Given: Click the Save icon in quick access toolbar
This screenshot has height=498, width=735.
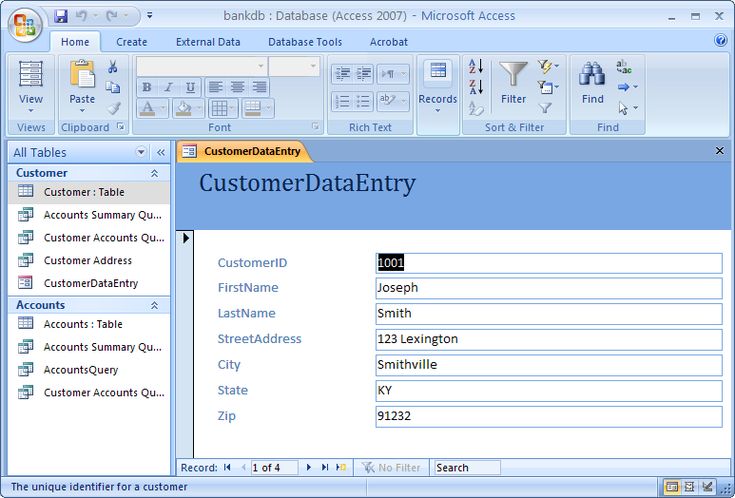Looking at the screenshot, I should tap(61, 16).
